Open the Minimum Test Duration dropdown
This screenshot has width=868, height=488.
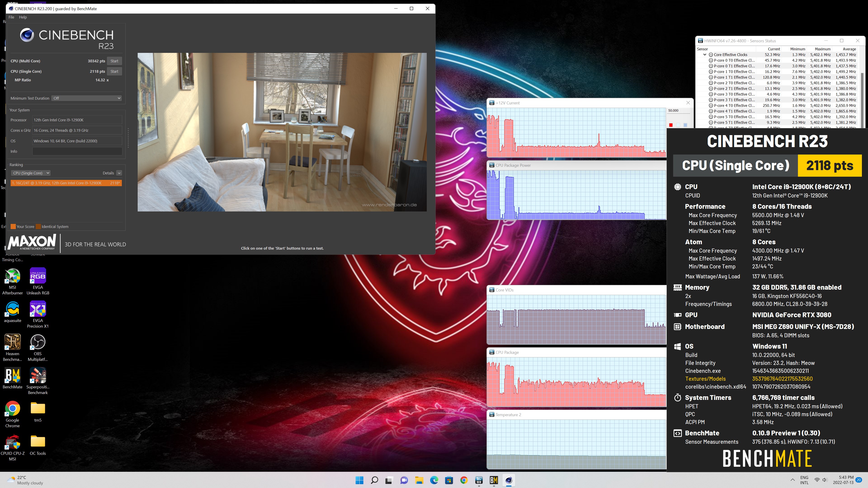tap(87, 98)
